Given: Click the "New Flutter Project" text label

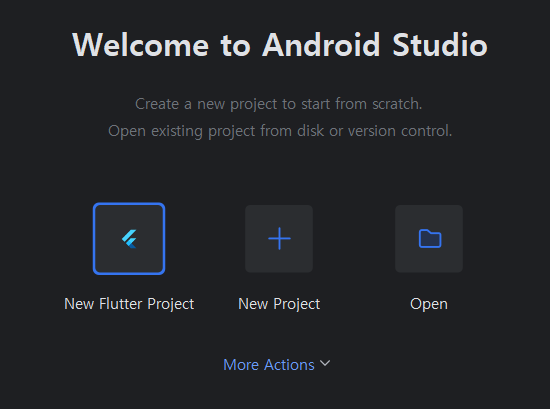Looking at the screenshot, I should (x=129, y=304).
